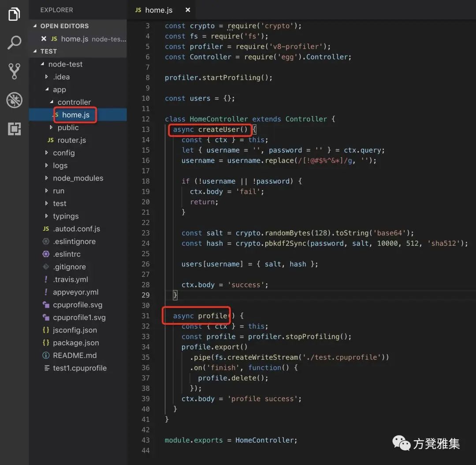The image size is (476, 465).
Task: Open the Search view icon
Action: (14, 42)
